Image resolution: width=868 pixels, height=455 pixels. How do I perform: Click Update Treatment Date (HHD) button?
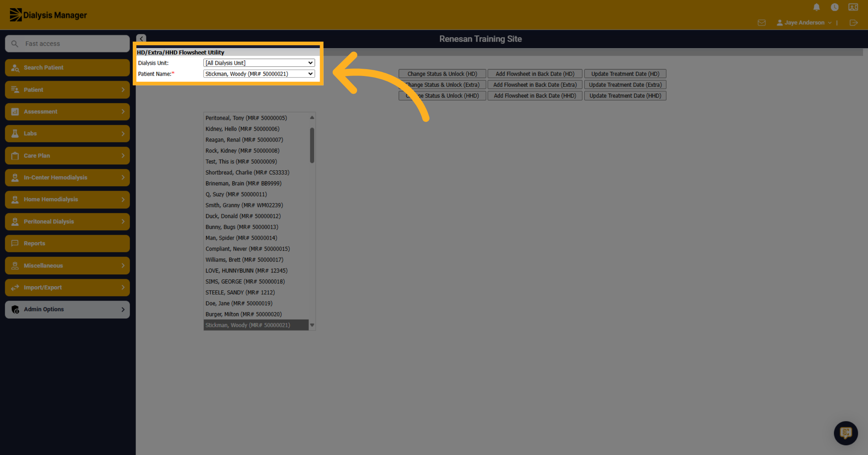pos(625,96)
